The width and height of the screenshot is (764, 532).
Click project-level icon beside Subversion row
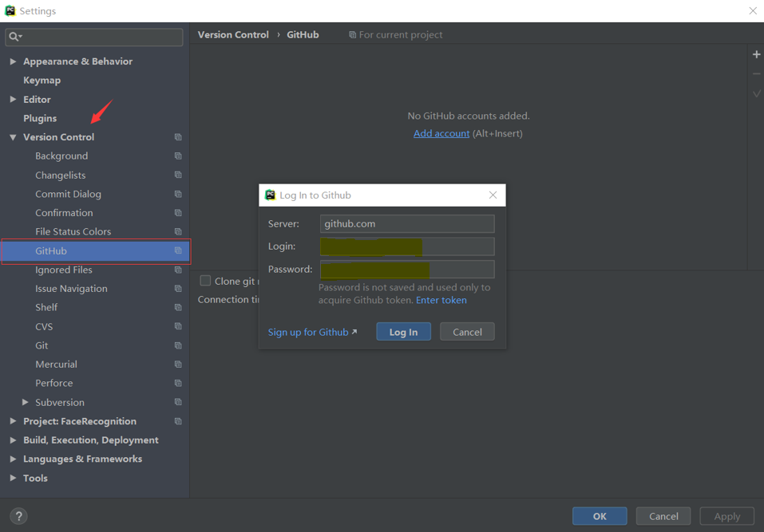178,402
